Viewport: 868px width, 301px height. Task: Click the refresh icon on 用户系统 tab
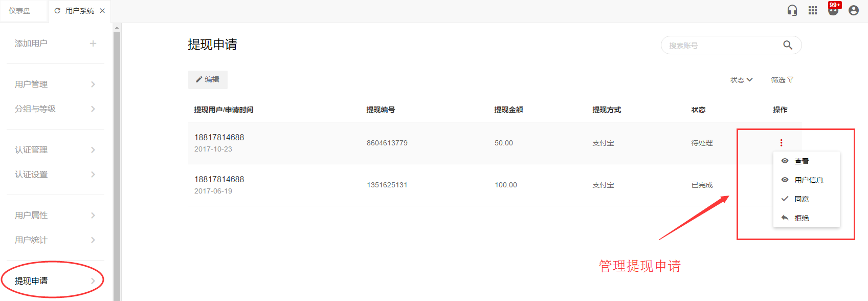pos(57,11)
